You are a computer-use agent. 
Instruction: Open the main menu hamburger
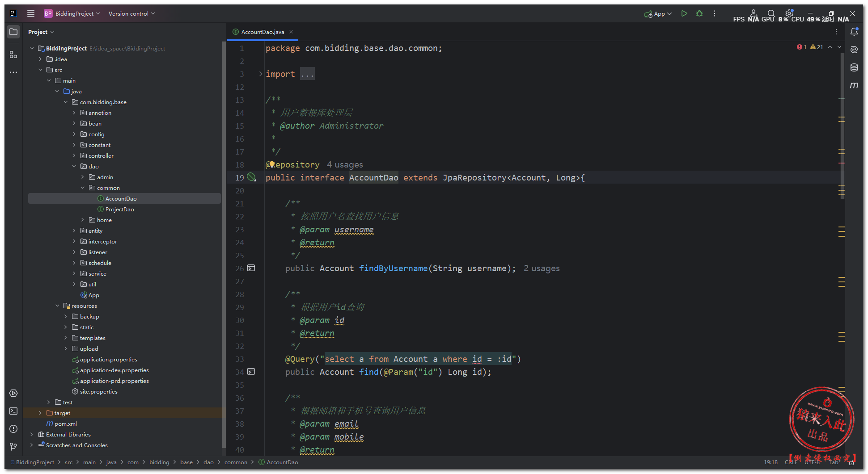tap(31, 14)
